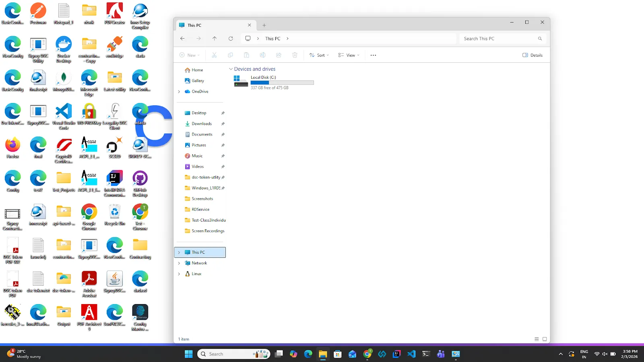
Task: Select the GitHub Desktop shortcut
Action: (140, 184)
